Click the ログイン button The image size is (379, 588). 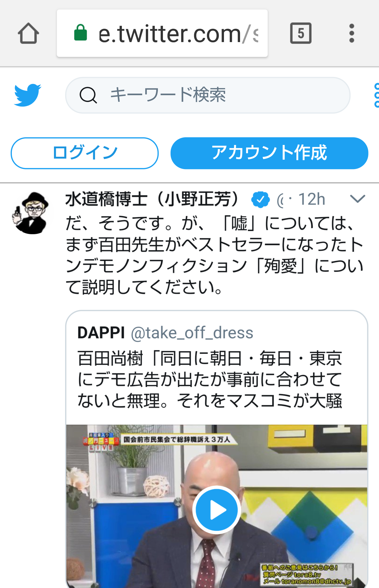pos(84,153)
